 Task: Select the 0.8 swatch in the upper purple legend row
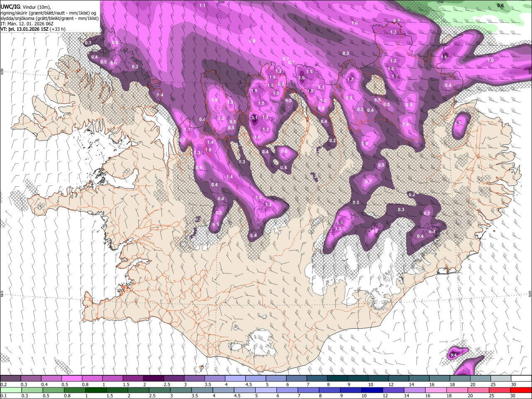(92, 378)
